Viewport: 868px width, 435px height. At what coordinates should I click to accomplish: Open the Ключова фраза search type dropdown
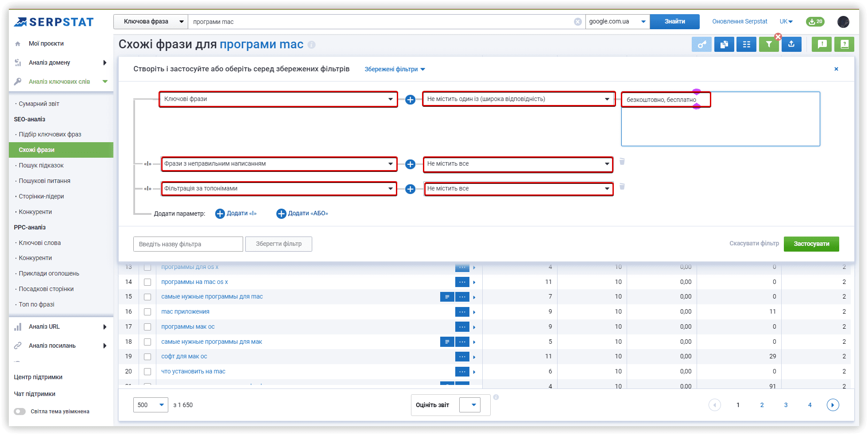coord(151,22)
